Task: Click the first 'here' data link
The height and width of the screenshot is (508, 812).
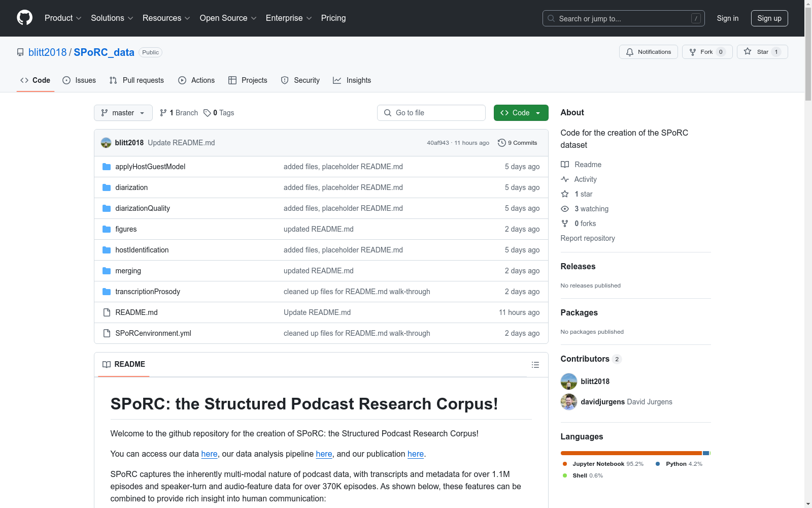Action: 209,454
